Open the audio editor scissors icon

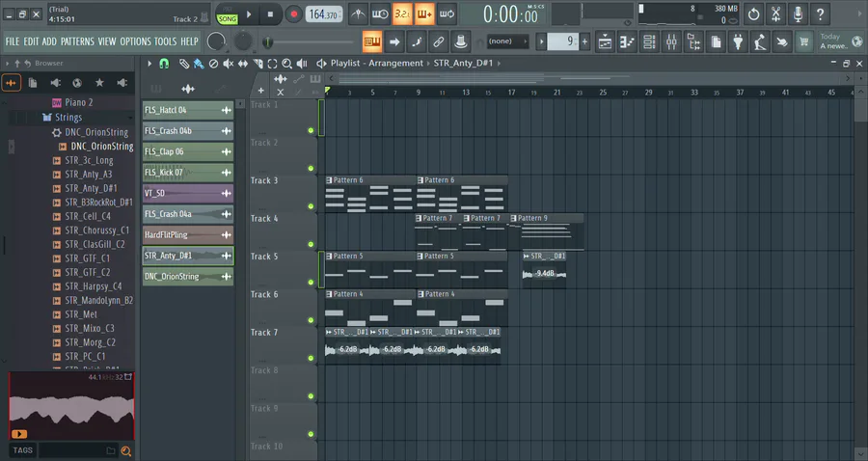point(775,14)
